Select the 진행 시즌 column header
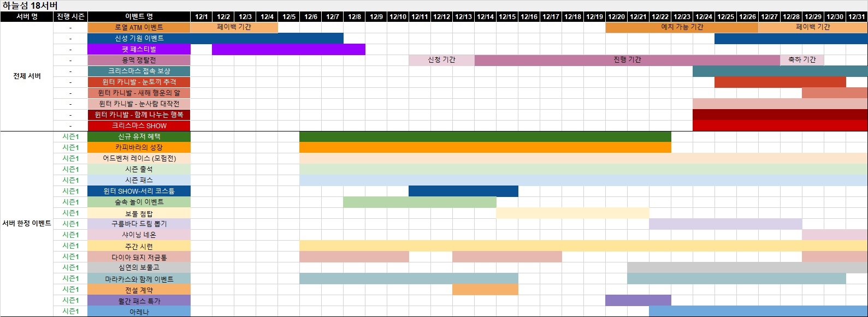This screenshot has height=317, width=868. [70, 17]
